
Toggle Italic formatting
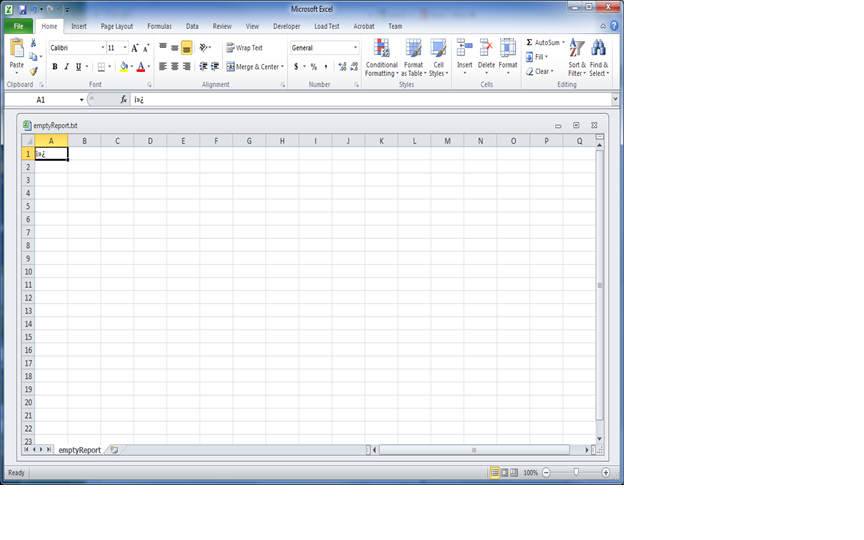66,67
